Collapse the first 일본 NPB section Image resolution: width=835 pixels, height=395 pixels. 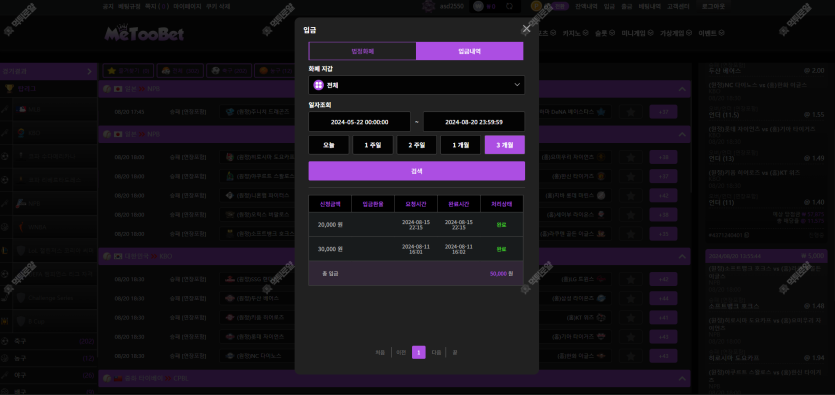[x=682, y=89]
